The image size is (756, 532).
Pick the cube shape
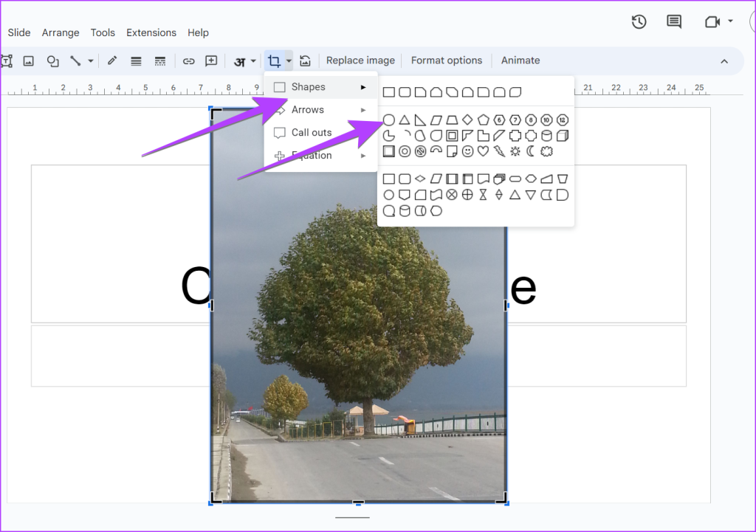point(563,136)
